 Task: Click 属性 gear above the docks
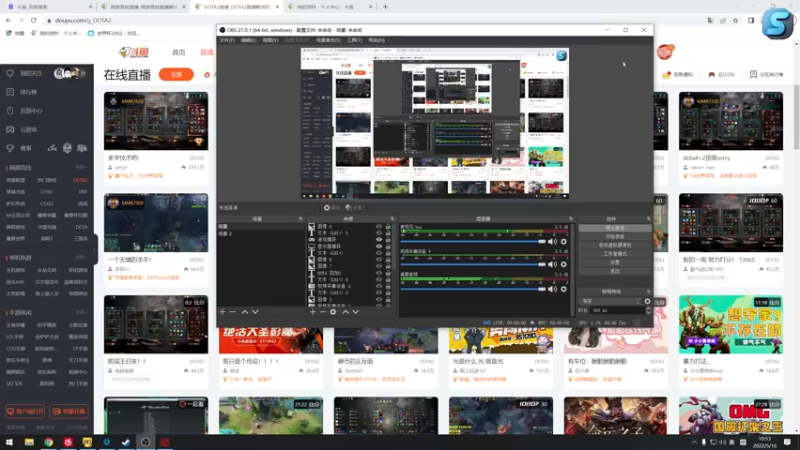332,208
